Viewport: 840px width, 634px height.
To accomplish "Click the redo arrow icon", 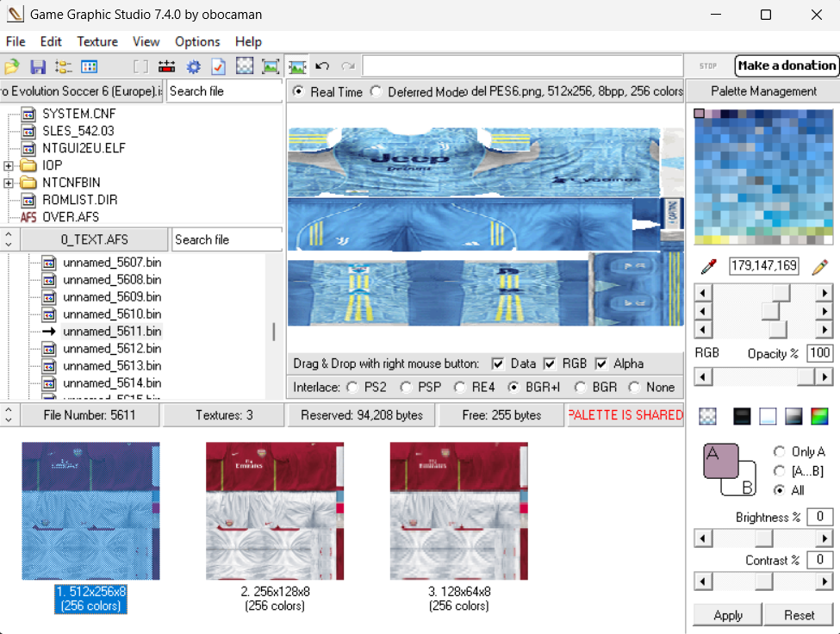I will (348, 66).
